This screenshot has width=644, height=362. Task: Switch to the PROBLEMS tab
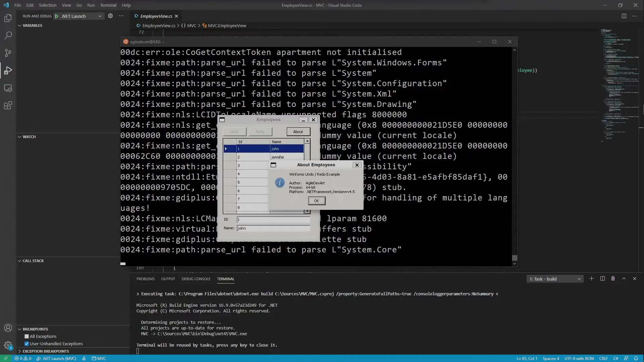(146, 279)
